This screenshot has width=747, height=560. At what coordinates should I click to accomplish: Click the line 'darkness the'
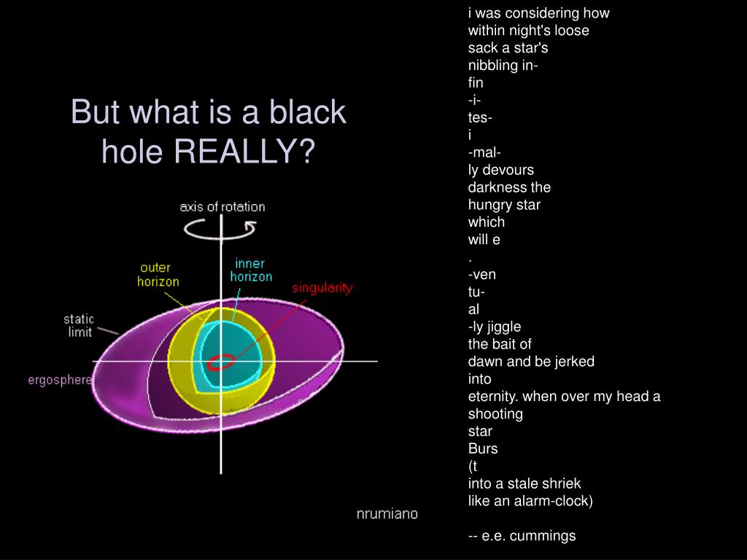pyautogui.click(x=509, y=187)
